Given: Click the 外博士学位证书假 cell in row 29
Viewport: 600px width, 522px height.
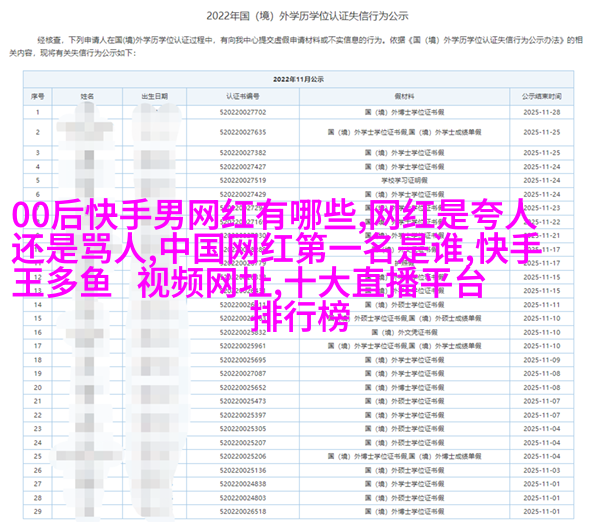Looking at the screenshot, I should point(404,511).
